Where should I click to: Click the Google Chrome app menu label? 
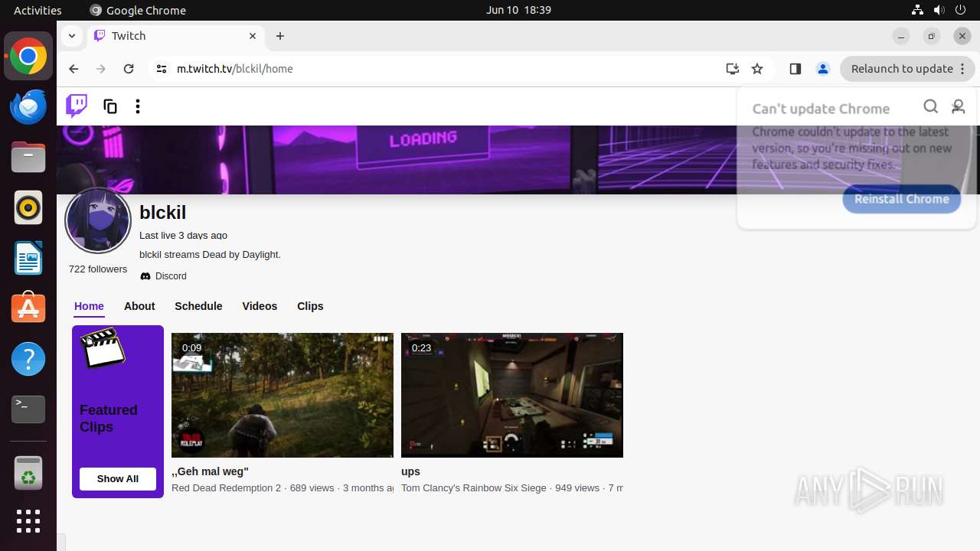139,10
